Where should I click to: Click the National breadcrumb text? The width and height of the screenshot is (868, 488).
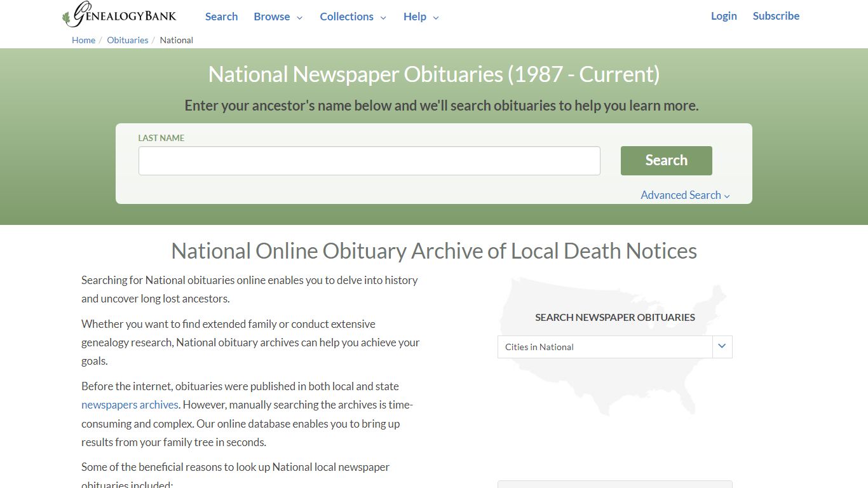(x=177, y=40)
